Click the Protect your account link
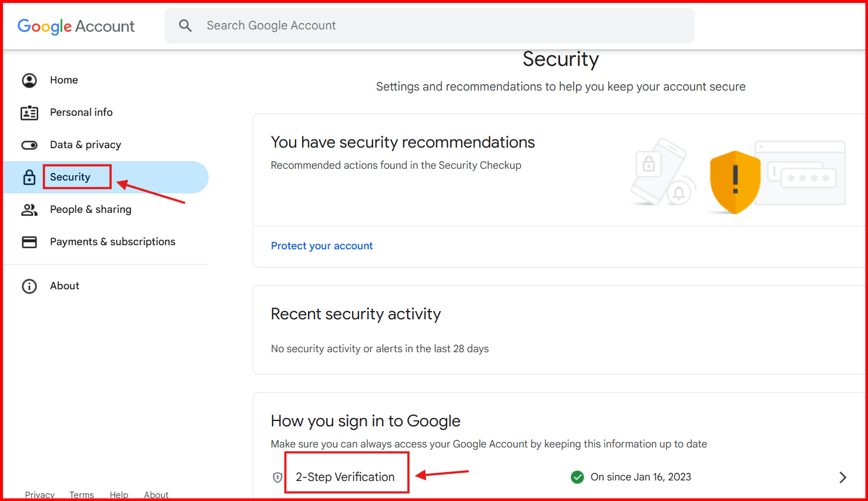 tap(321, 246)
